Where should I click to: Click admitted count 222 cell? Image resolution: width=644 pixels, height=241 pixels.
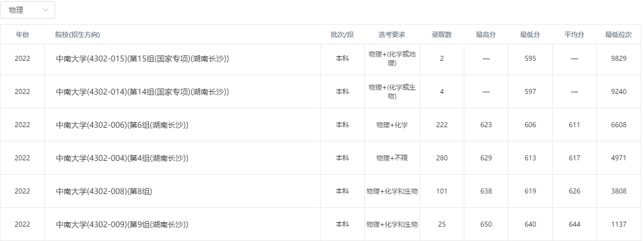(442, 125)
